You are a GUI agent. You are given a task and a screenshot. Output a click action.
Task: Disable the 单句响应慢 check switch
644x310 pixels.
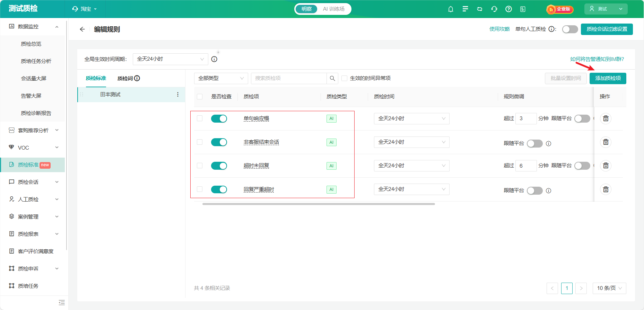tap(219, 118)
